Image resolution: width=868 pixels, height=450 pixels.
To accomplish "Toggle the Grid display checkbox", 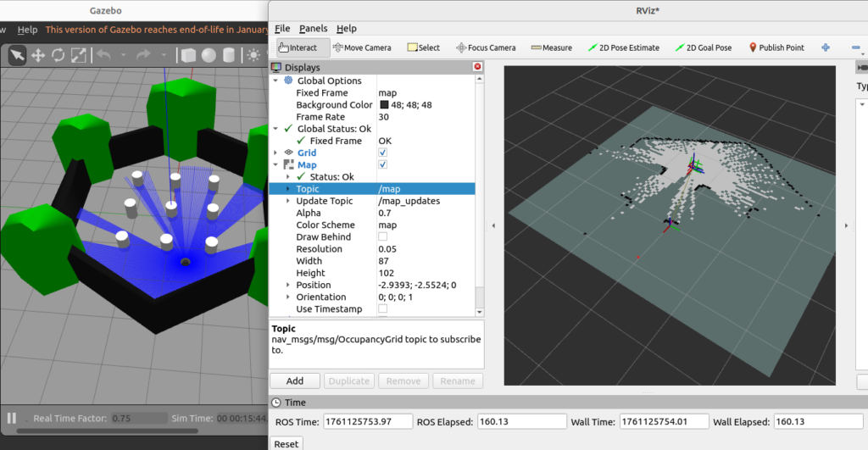I will 382,153.
